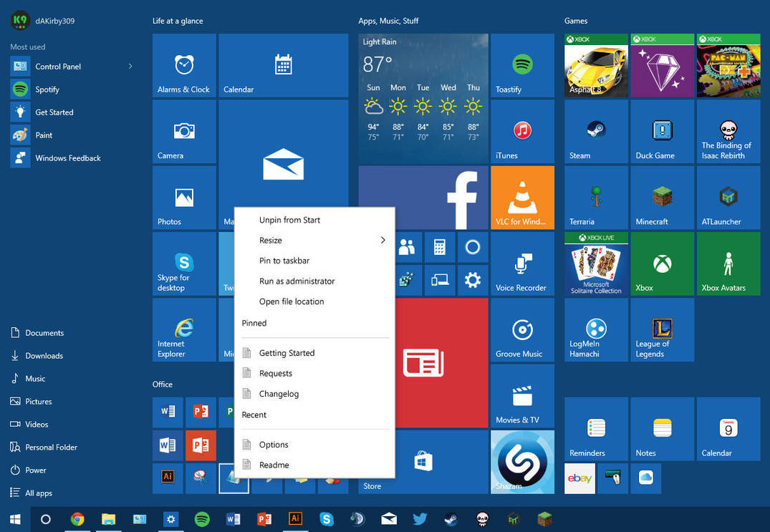Open the Photos tile
The image size is (770, 532).
pos(184,198)
